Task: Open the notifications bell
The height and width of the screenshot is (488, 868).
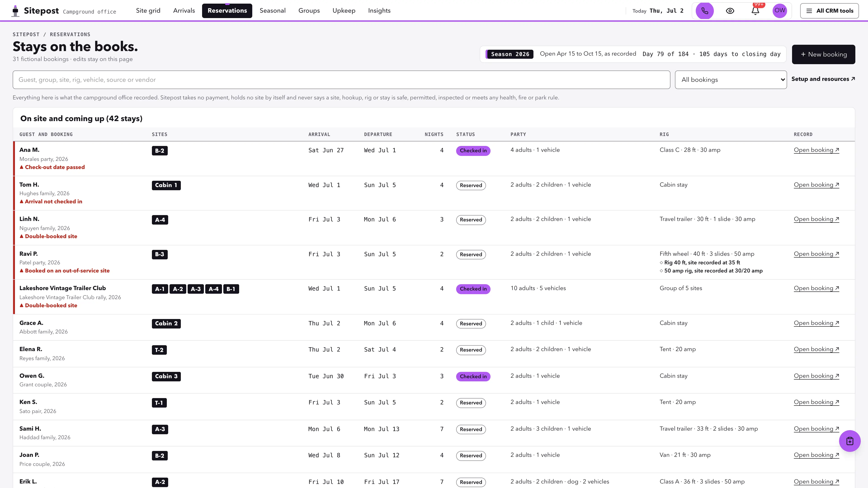Action: 755,11
